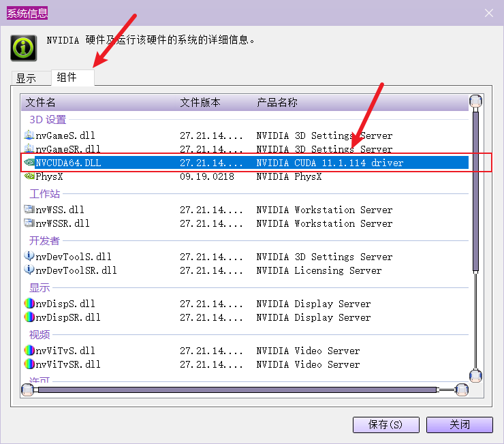Click nvViTvSR.dll NVIDIA Video Server text
The height and width of the screenshot is (444, 504).
click(x=308, y=364)
